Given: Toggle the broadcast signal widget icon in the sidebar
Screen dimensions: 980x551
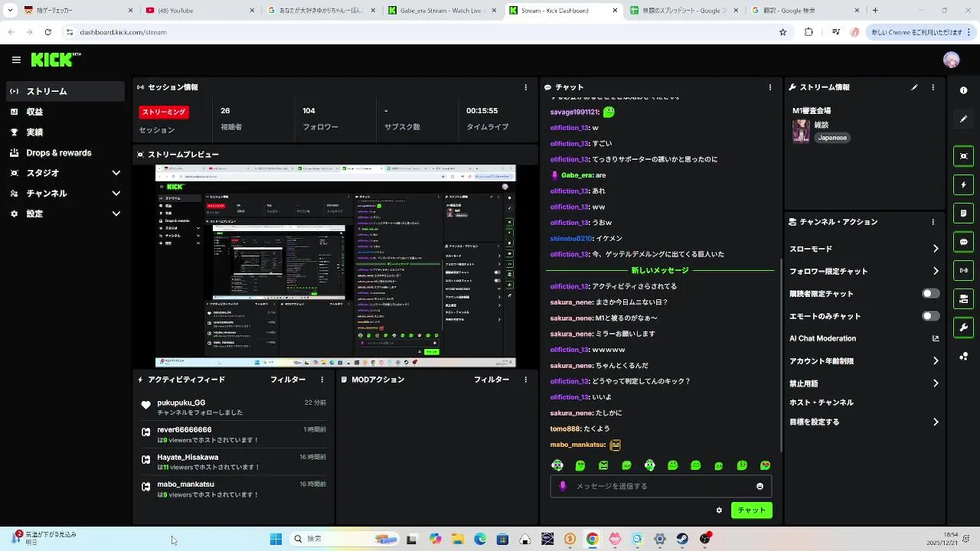Looking at the screenshot, I should coord(963,270).
